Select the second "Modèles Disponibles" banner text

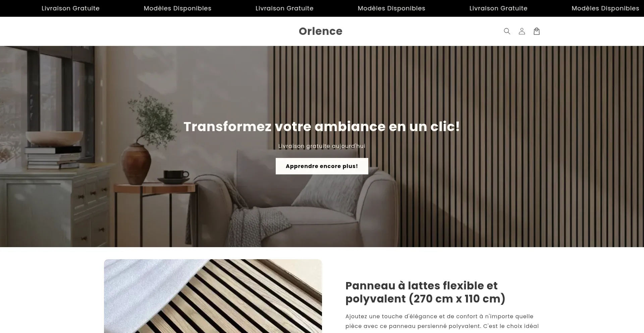coord(391,8)
